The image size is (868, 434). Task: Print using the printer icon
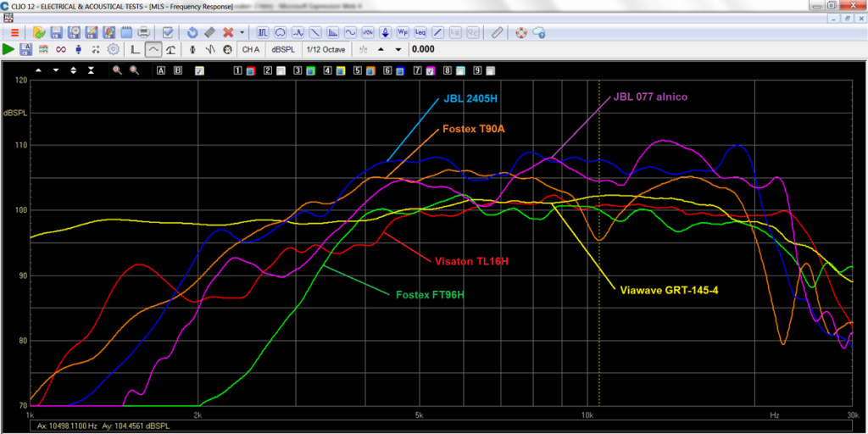pyautogui.click(x=143, y=32)
